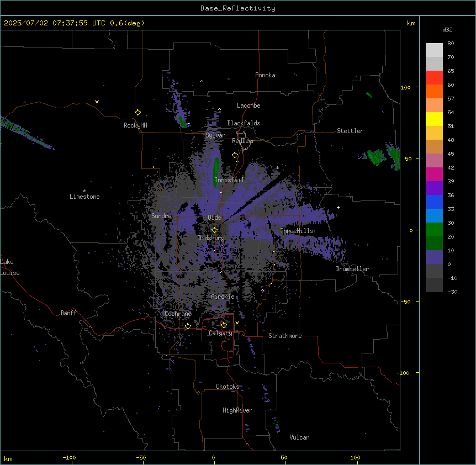Select the Olds label
476x465 pixels.
click(x=214, y=218)
